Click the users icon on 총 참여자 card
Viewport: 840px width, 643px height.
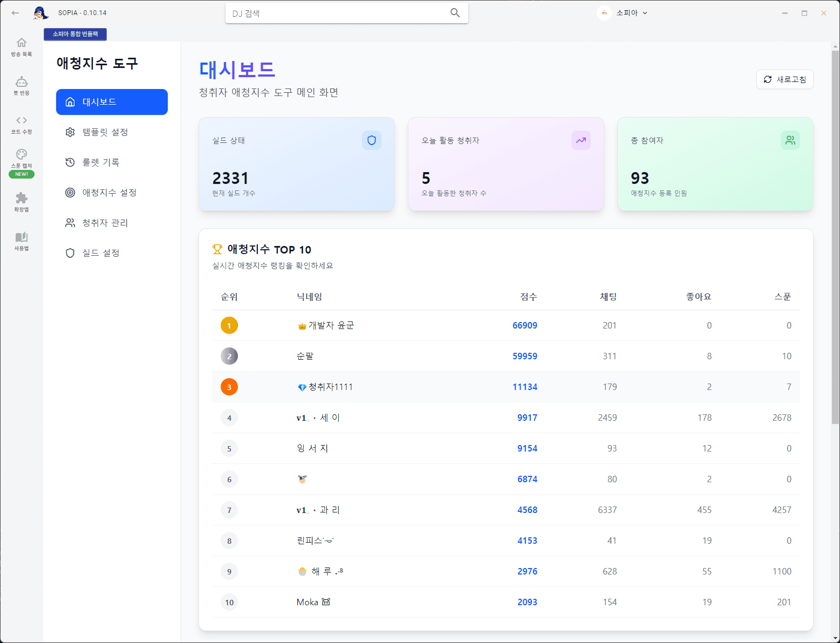(790, 140)
